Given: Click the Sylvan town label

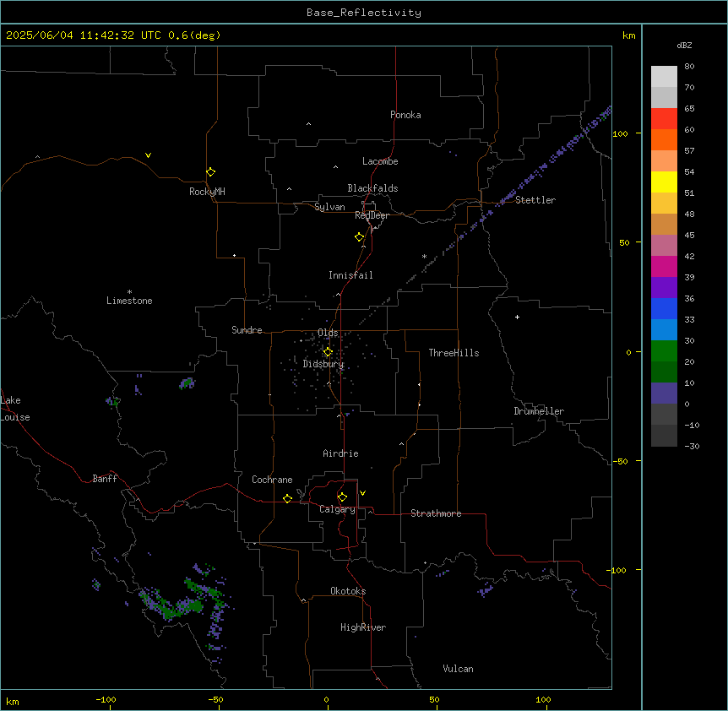Looking at the screenshot, I should coord(329,207).
